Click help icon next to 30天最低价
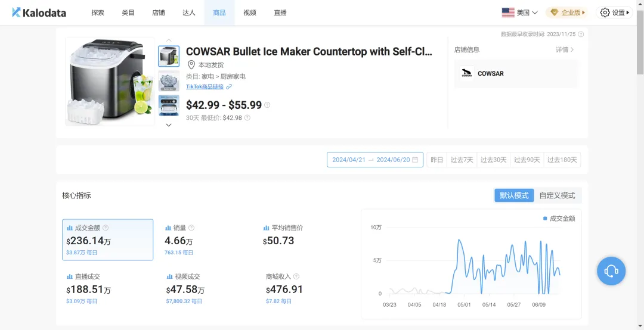644x330 pixels. (x=247, y=118)
